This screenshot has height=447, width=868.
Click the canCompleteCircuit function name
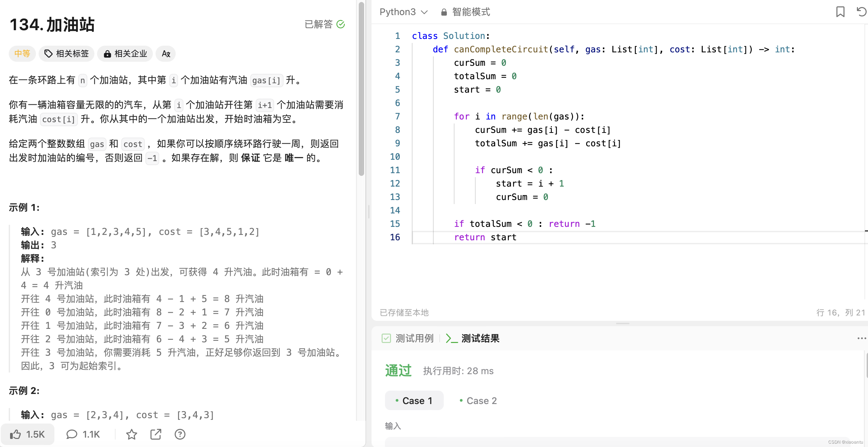(x=501, y=49)
